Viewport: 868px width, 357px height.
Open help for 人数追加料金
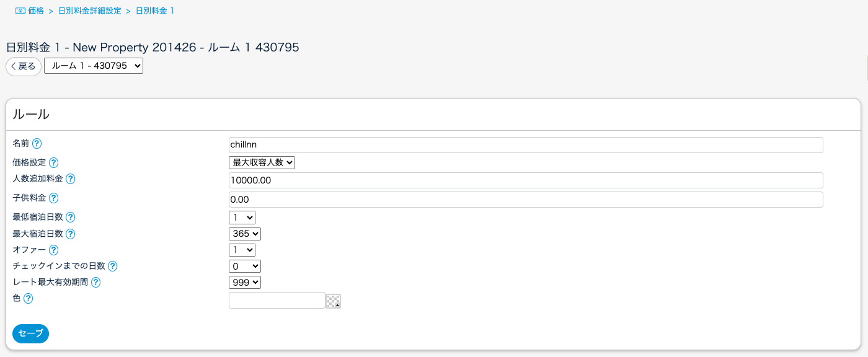70,179
